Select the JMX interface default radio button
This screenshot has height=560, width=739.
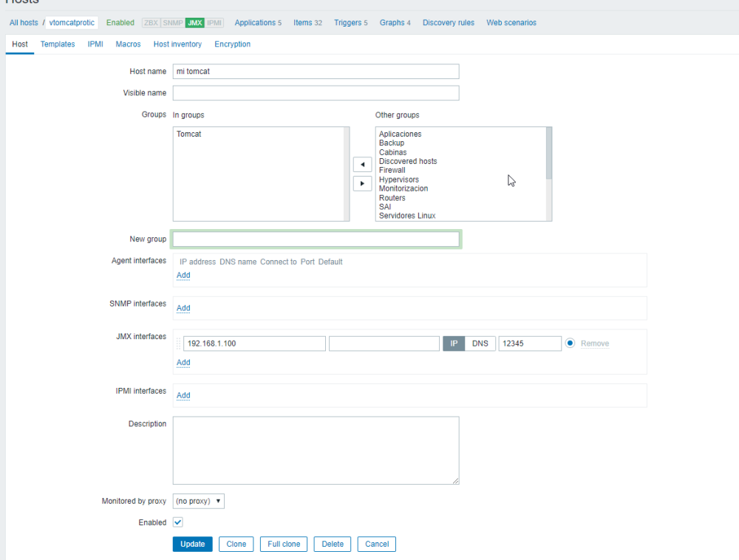(x=570, y=344)
